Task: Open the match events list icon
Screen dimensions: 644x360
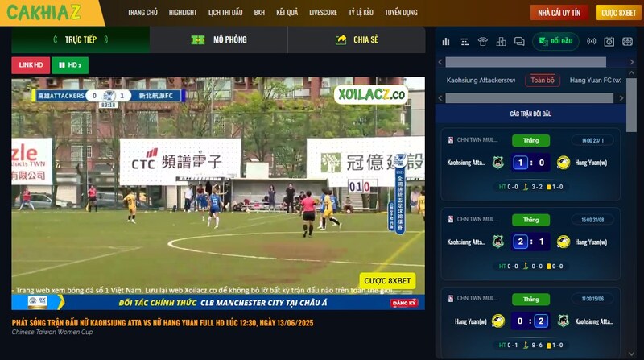Action: [x=464, y=42]
